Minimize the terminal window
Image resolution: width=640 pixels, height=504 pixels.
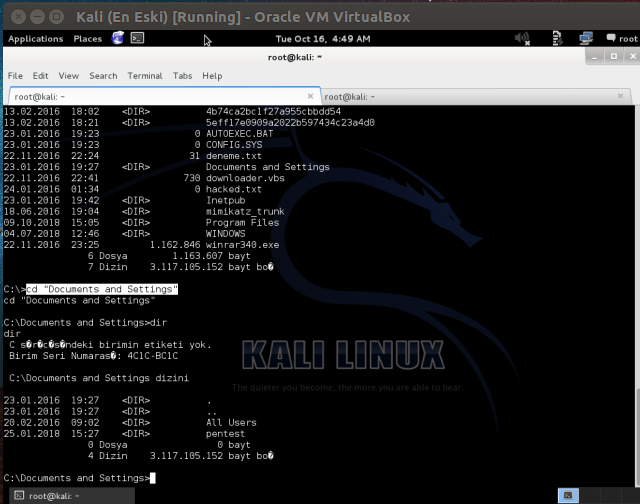(x=595, y=57)
